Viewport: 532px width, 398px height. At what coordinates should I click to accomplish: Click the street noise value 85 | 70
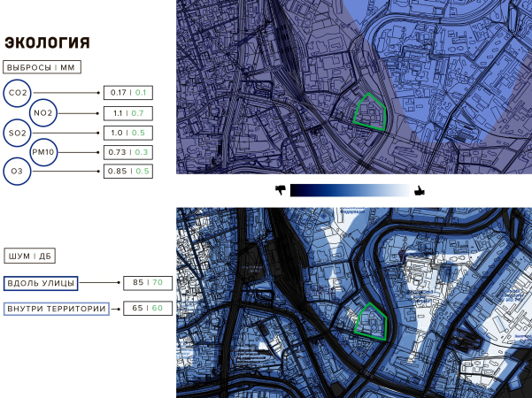click(x=147, y=283)
